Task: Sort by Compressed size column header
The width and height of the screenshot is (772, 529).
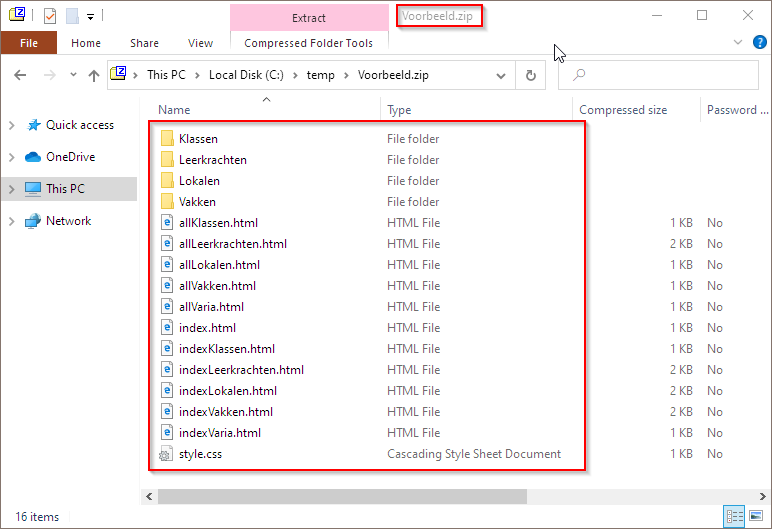Action: tap(623, 110)
